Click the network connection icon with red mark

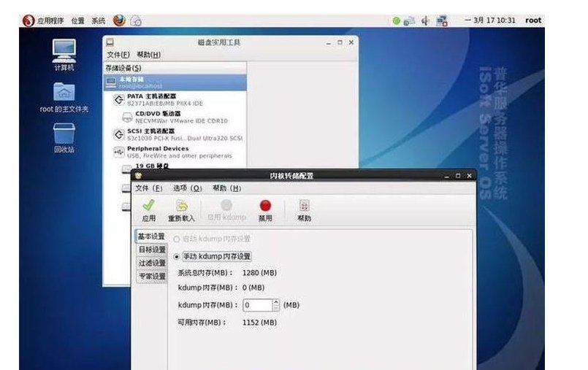point(442,20)
